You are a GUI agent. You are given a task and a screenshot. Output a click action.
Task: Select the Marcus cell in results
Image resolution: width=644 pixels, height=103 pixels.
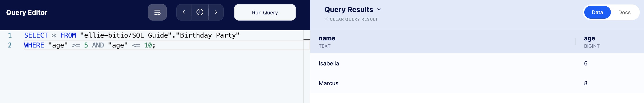(328, 83)
